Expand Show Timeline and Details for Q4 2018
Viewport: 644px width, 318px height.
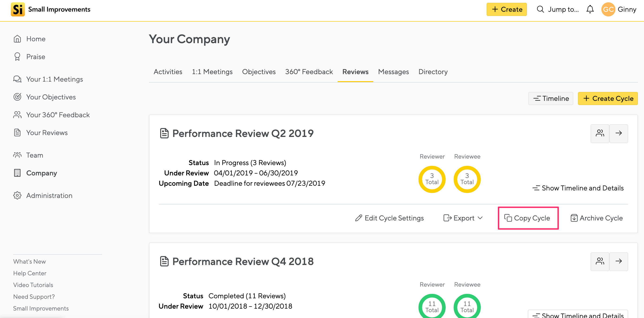578,315
